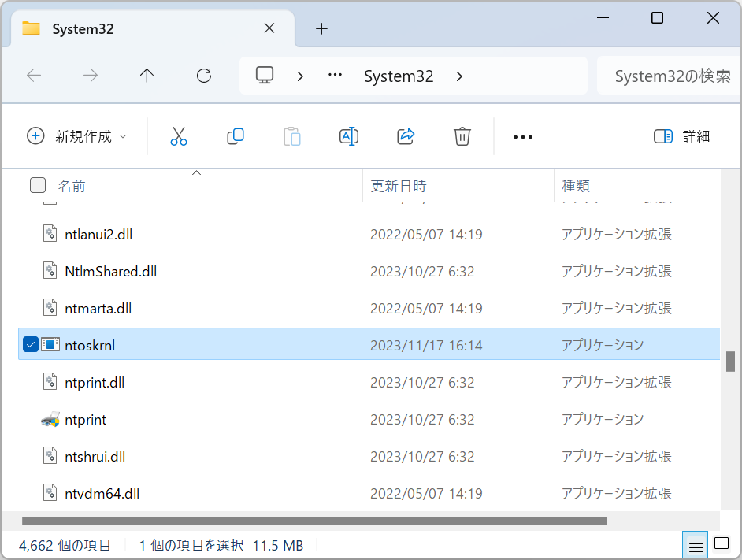This screenshot has width=742, height=560.
Task: Click the This PC icon in the address bar
Action: pyautogui.click(x=264, y=76)
